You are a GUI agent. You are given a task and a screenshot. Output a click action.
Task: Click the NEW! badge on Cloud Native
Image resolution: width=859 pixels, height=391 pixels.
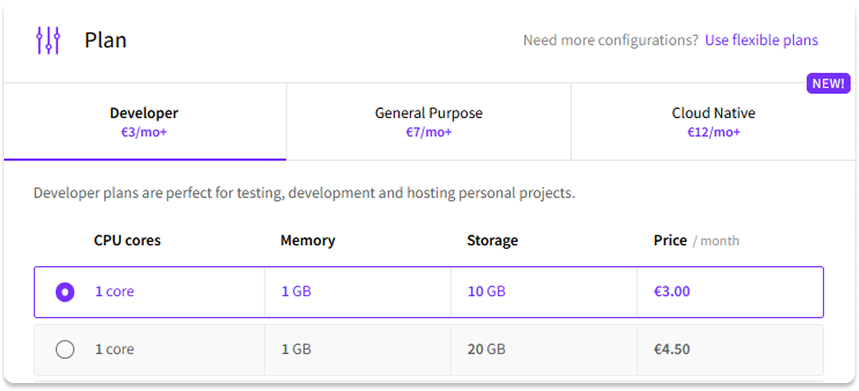tap(828, 84)
